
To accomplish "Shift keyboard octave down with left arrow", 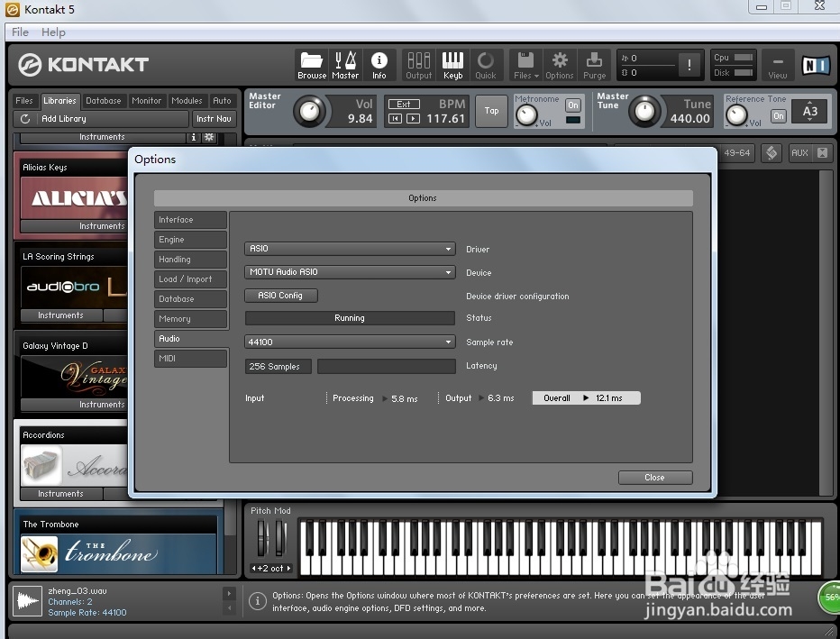I will (254, 569).
